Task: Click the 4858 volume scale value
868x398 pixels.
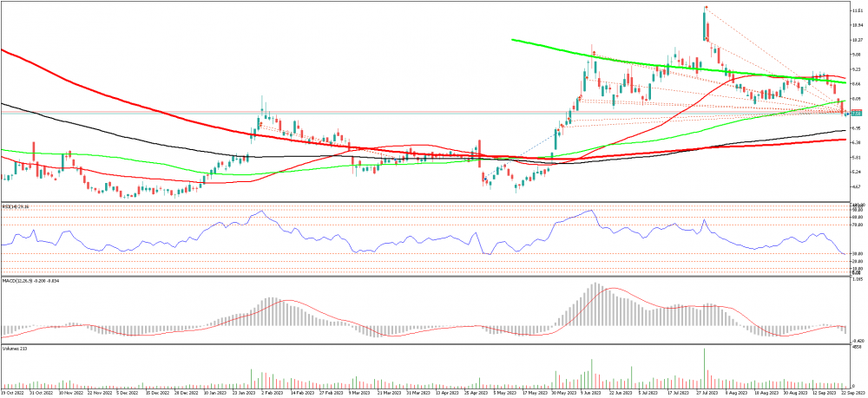Action: [857, 349]
